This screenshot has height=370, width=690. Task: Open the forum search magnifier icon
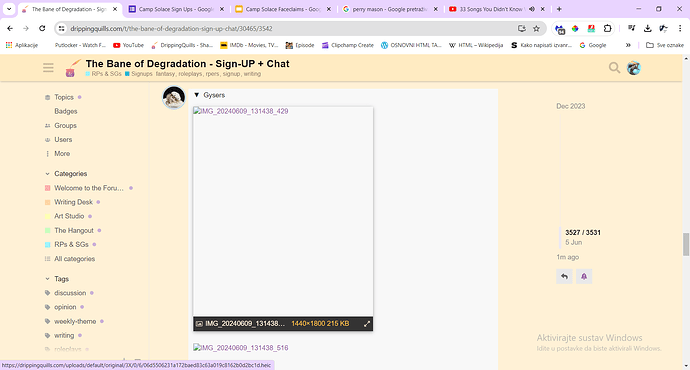pyautogui.click(x=614, y=68)
